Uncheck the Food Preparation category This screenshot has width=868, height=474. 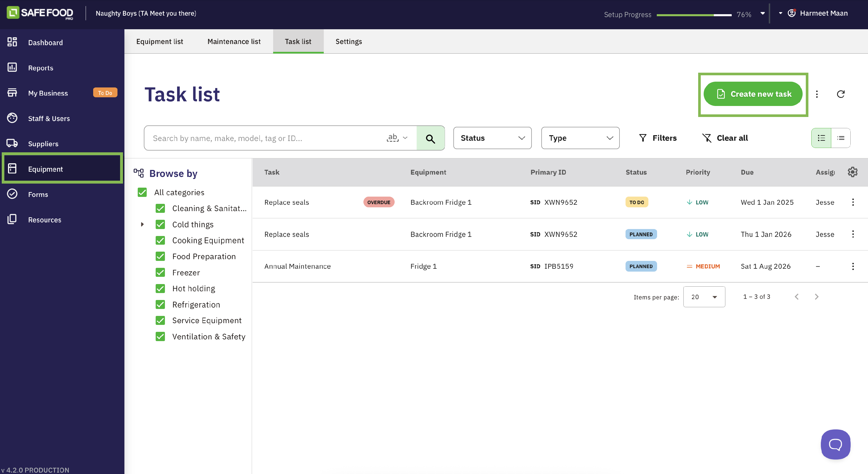tap(160, 257)
